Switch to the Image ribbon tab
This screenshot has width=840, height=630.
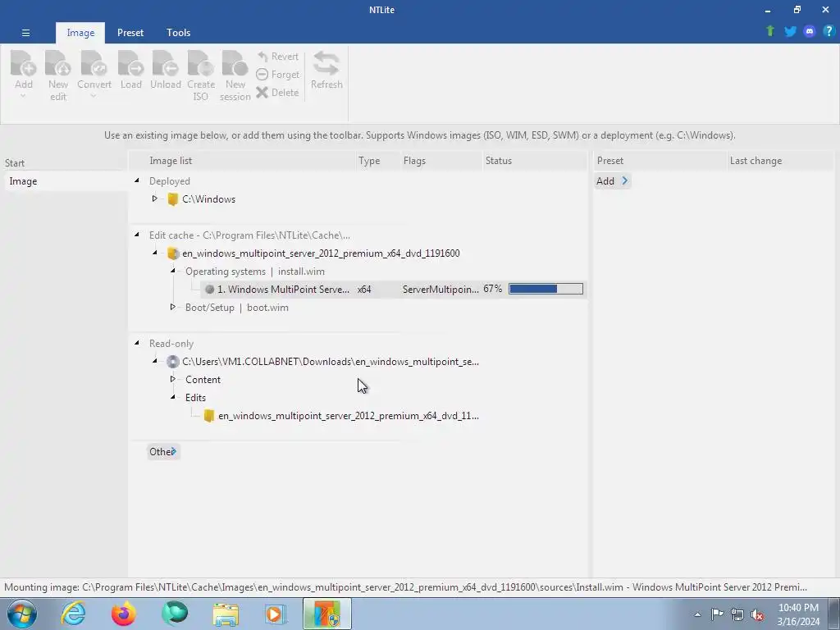coord(80,33)
